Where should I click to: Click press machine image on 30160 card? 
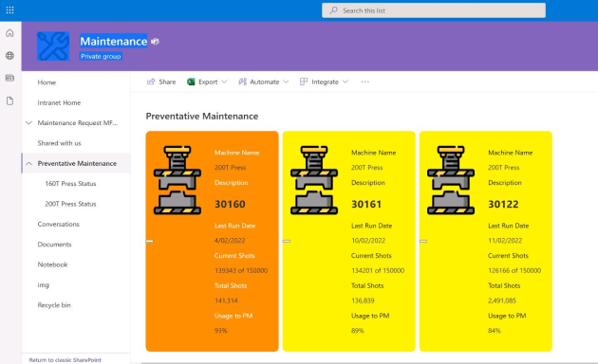click(x=178, y=180)
